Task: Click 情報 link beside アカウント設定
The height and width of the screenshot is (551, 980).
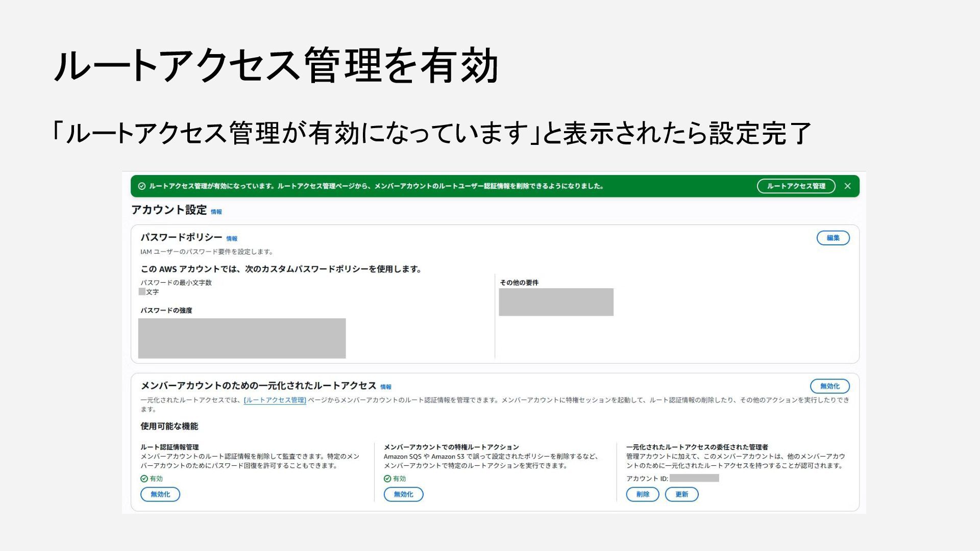Action: [216, 212]
